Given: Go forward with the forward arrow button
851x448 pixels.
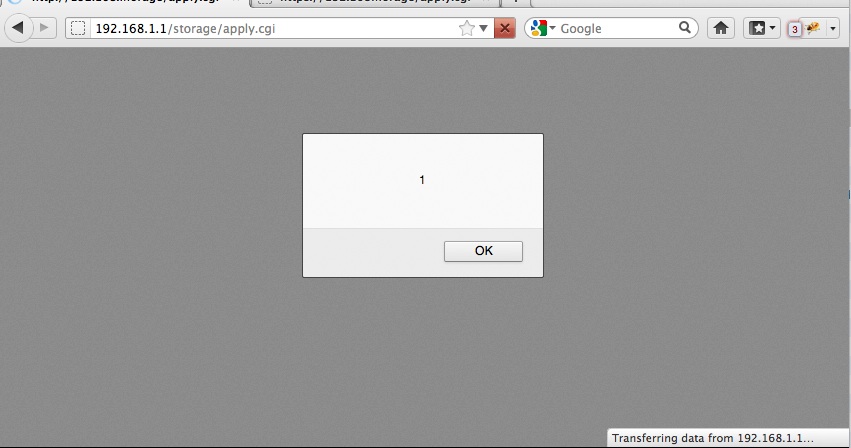Looking at the screenshot, I should 45,28.
